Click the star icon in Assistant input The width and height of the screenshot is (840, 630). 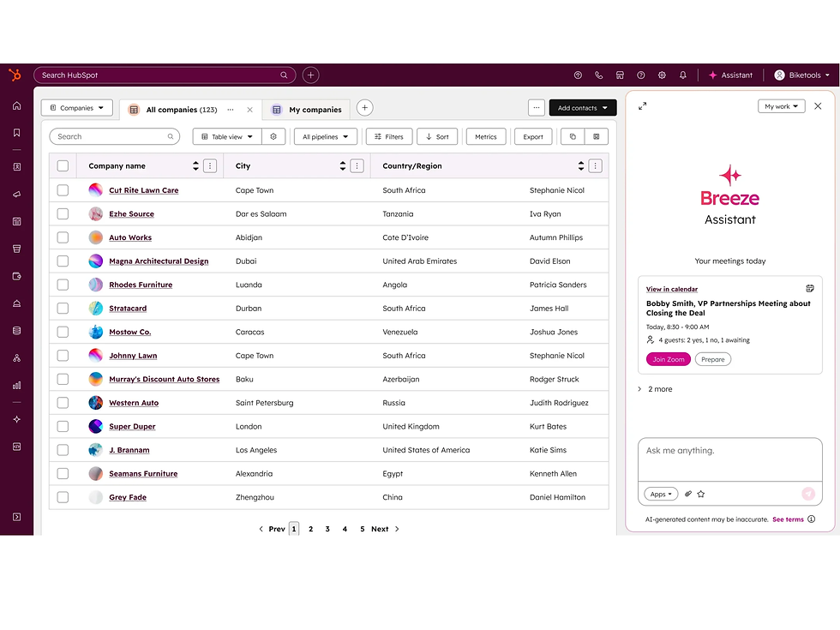(x=701, y=494)
